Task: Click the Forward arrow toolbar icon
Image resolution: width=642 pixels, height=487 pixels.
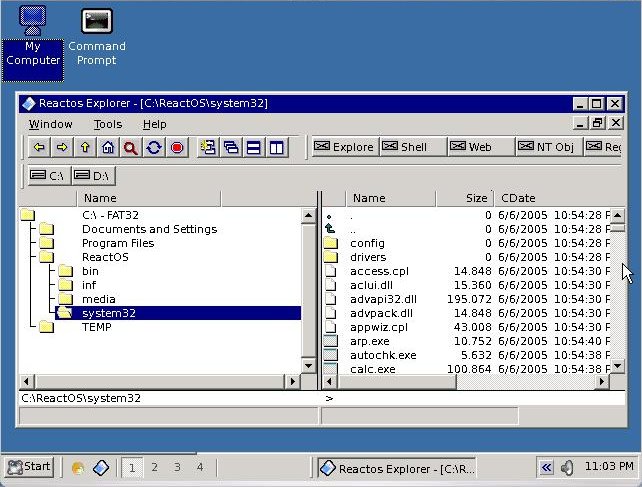Action: [x=62, y=147]
